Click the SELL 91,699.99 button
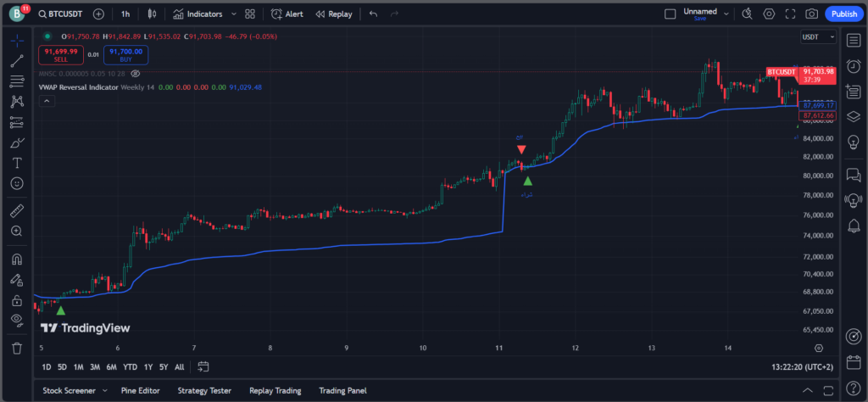Screen dimensions: 868x402 tap(61, 55)
